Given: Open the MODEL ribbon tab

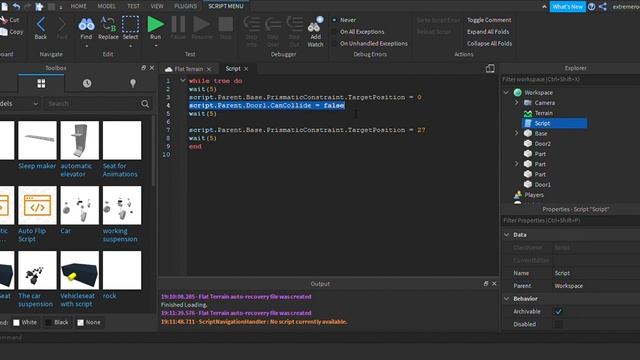Looking at the screenshot, I should [x=107, y=6].
